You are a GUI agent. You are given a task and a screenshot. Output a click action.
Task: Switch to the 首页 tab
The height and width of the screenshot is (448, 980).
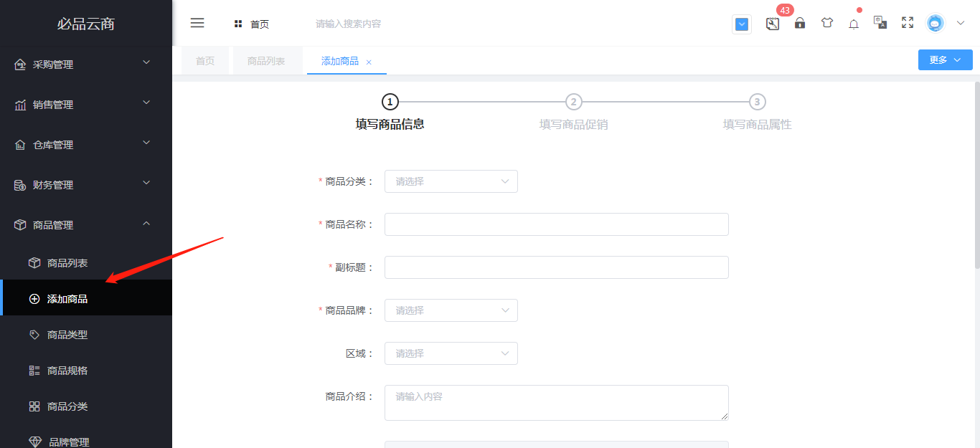(x=205, y=61)
